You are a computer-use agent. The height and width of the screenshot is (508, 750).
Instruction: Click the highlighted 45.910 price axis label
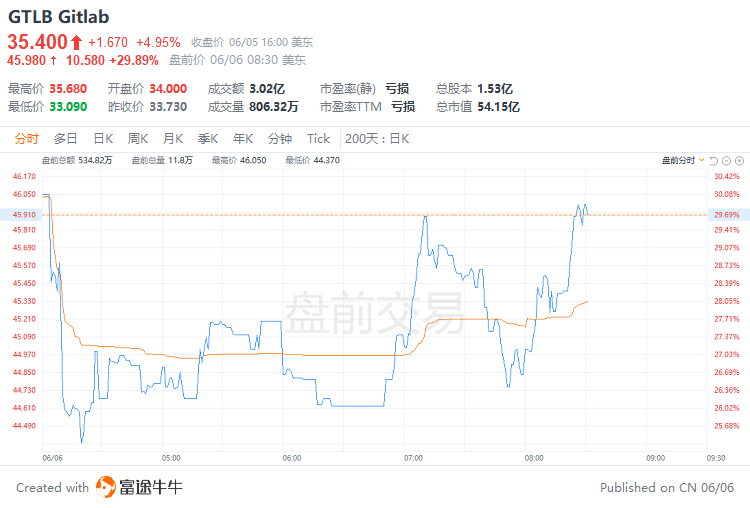coord(24,215)
